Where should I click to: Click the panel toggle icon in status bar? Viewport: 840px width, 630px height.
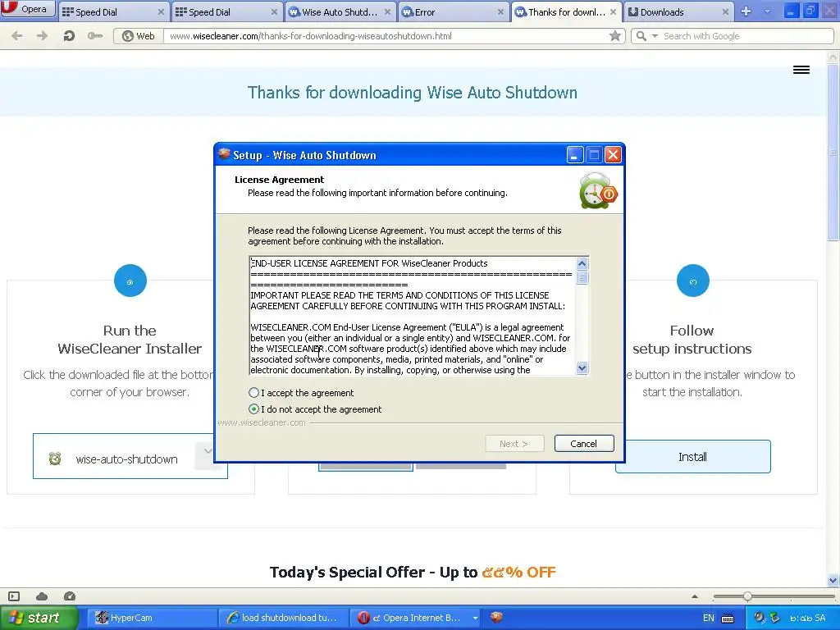14,596
